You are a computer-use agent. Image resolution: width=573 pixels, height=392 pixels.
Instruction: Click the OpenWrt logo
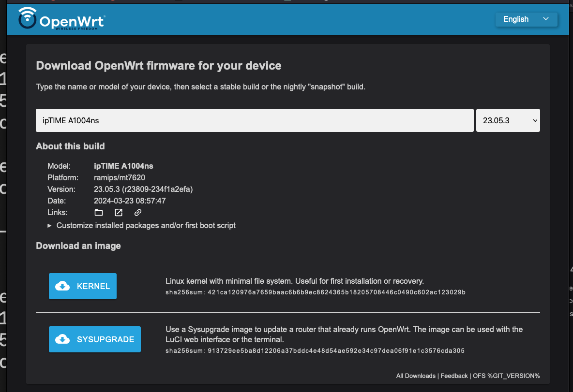click(x=62, y=19)
